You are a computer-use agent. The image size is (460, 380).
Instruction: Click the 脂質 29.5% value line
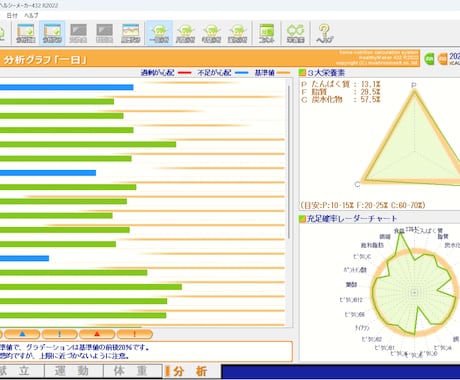(x=341, y=92)
